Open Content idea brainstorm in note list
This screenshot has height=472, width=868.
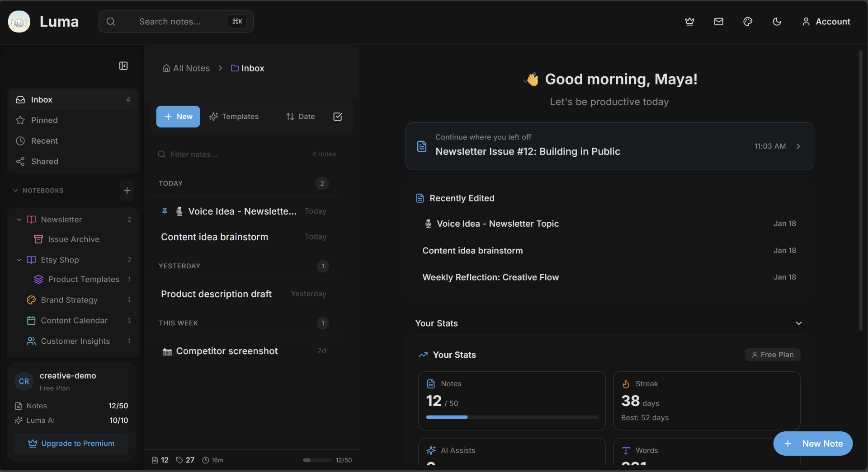[244, 237]
